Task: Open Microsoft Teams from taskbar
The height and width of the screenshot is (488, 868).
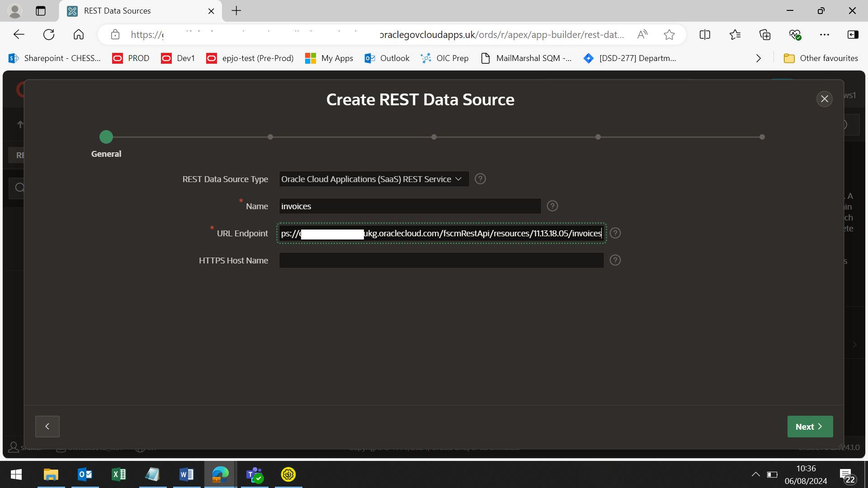Action: pyautogui.click(x=255, y=474)
